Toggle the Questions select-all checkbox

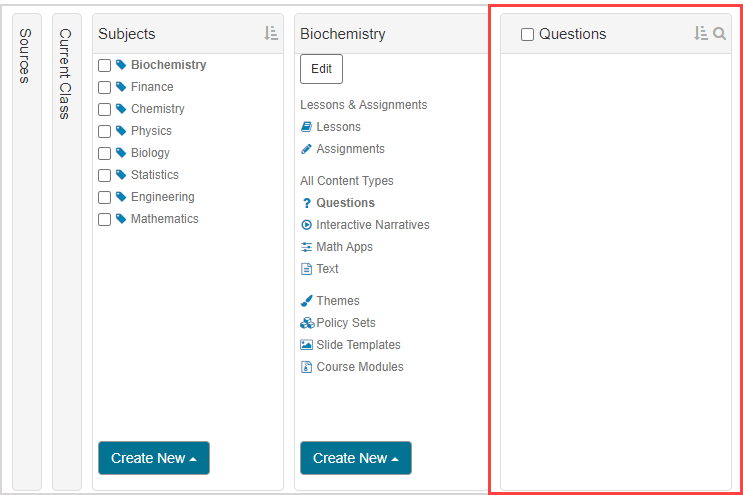527,34
